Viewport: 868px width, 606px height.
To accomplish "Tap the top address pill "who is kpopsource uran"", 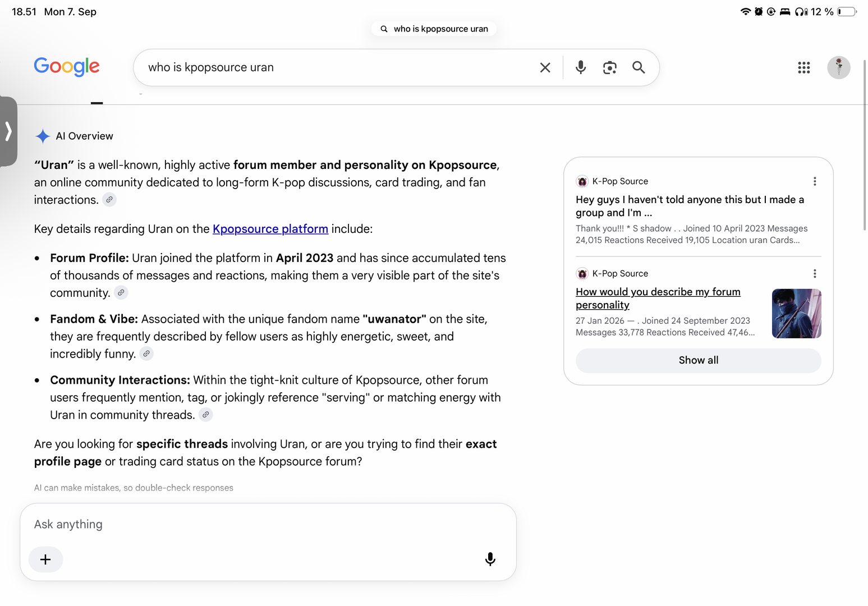I will pos(434,29).
